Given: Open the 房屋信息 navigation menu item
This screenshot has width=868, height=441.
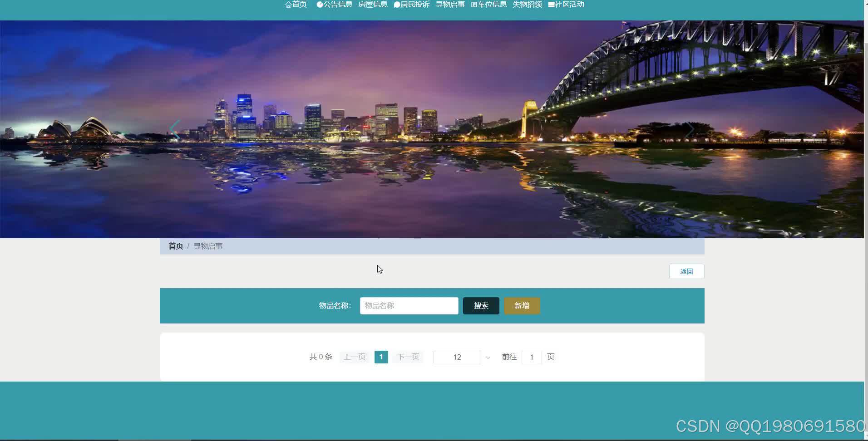Looking at the screenshot, I should pos(372,4).
